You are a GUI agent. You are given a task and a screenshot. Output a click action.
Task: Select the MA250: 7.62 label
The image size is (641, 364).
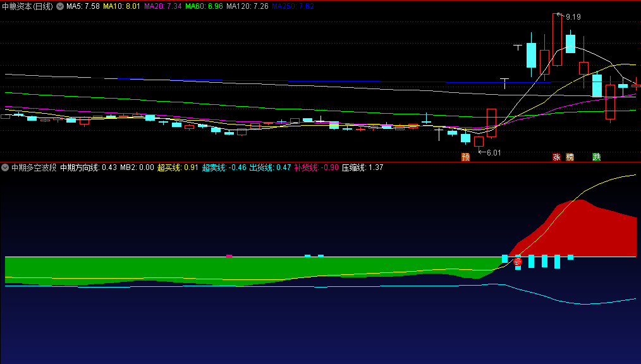click(x=293, y=6)
